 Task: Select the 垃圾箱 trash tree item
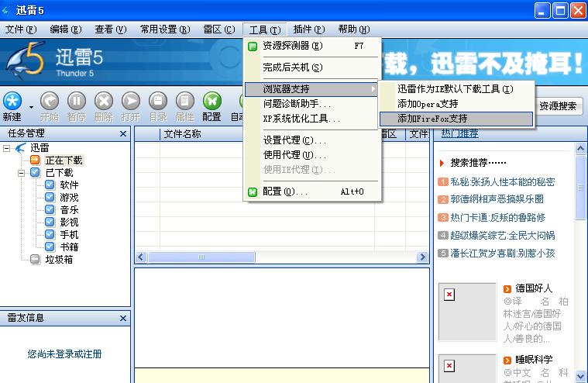coord(59,259)
